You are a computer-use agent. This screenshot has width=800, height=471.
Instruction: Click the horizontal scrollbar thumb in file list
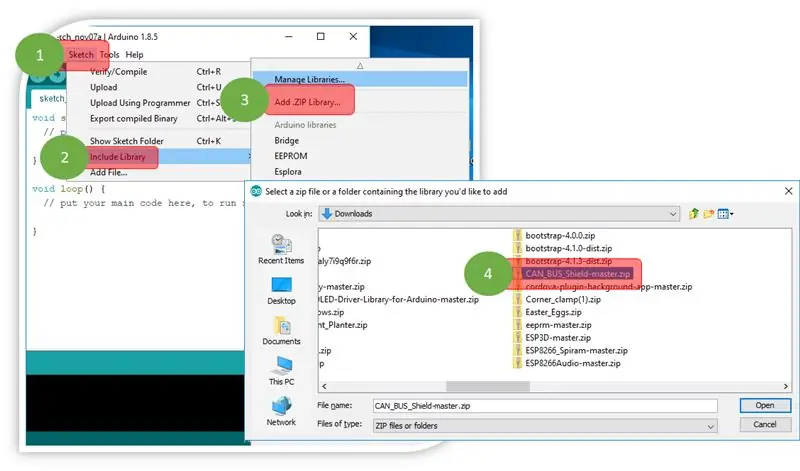(488, 386)
